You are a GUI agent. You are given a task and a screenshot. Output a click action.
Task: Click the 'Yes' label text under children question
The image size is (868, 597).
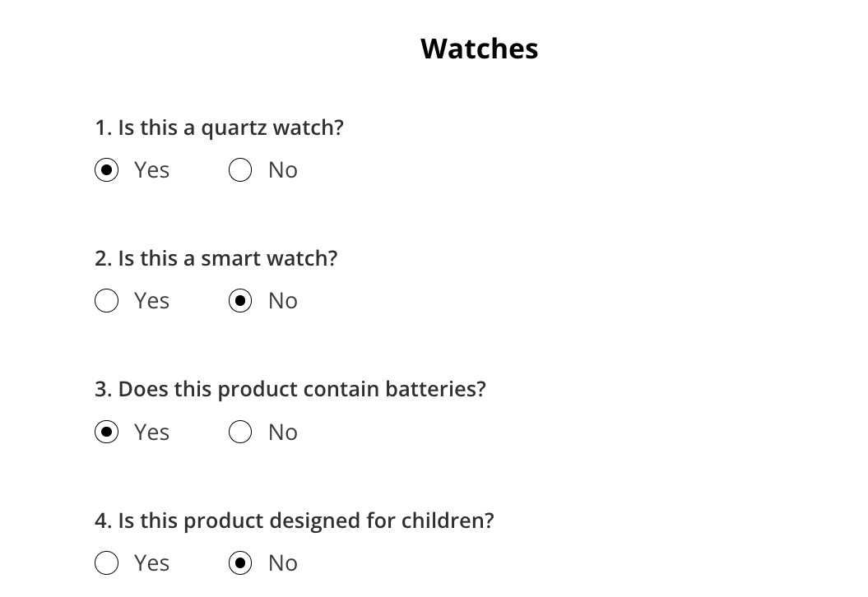(x=151, y=563)
